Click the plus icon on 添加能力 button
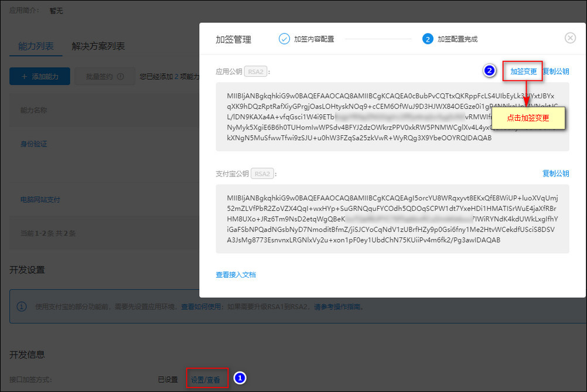 25,76
